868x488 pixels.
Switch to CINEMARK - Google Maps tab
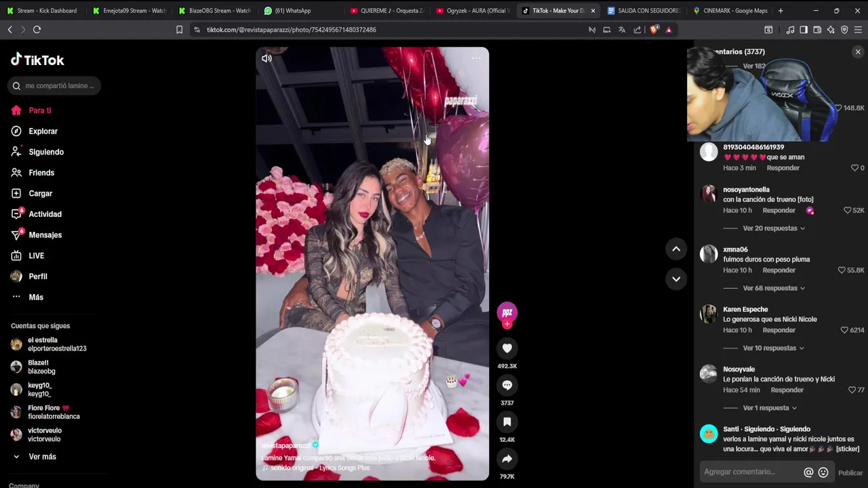(x=730, y=11)
